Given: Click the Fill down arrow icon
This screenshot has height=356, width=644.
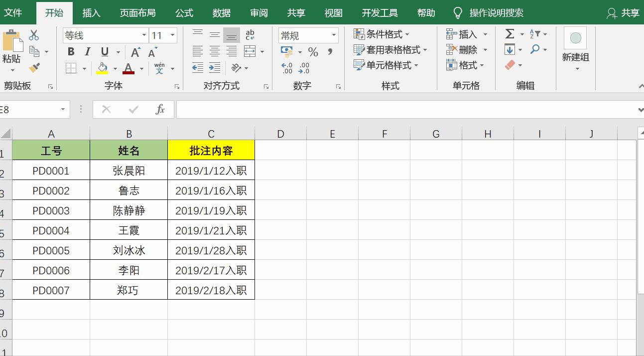Looking at the screenshot, I should pos(509,49).
